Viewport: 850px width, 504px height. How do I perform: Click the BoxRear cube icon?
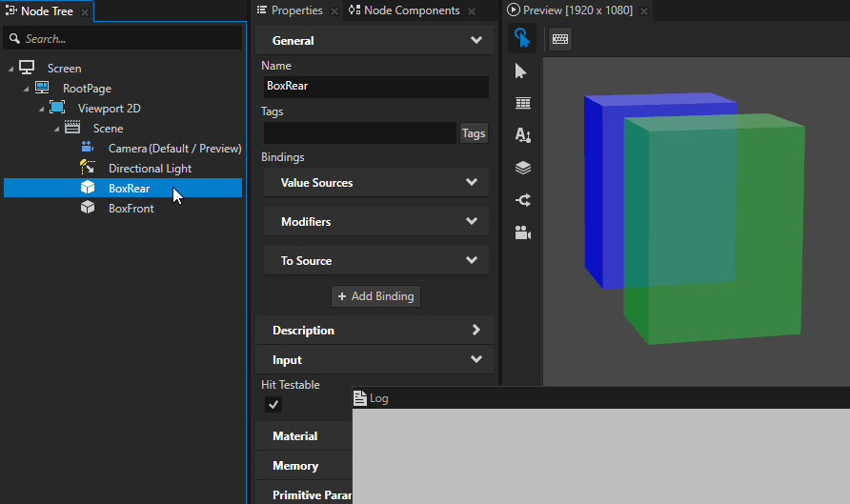point(88,188)
